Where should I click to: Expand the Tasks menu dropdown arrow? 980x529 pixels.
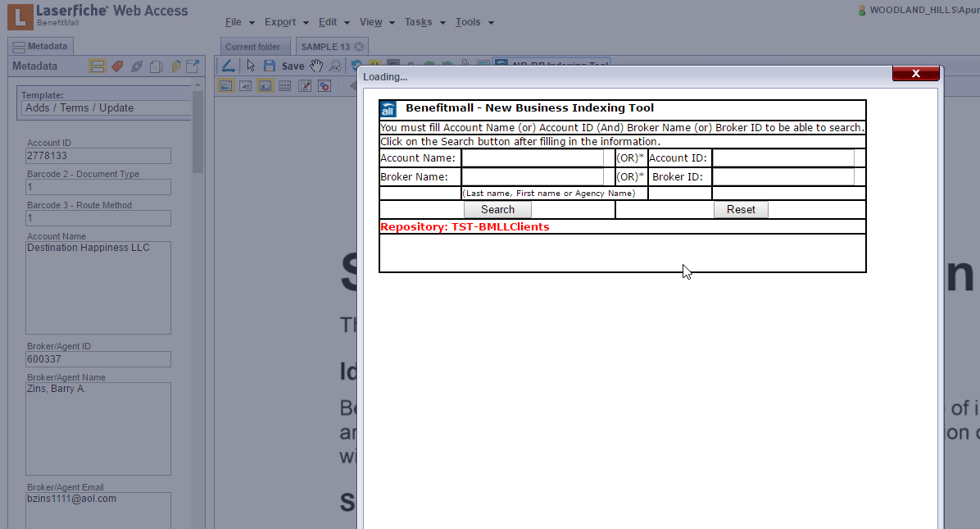(442, 23)
